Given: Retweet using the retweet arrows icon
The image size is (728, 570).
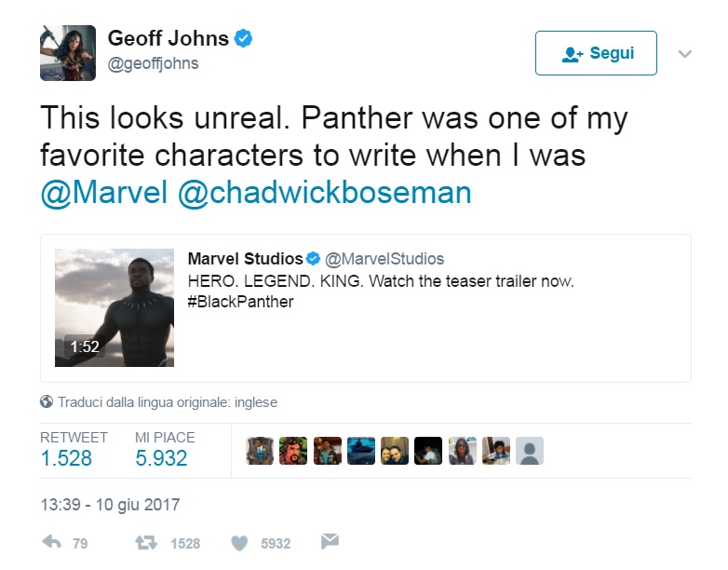Looking at the screenshot, I should click(146, 543).
